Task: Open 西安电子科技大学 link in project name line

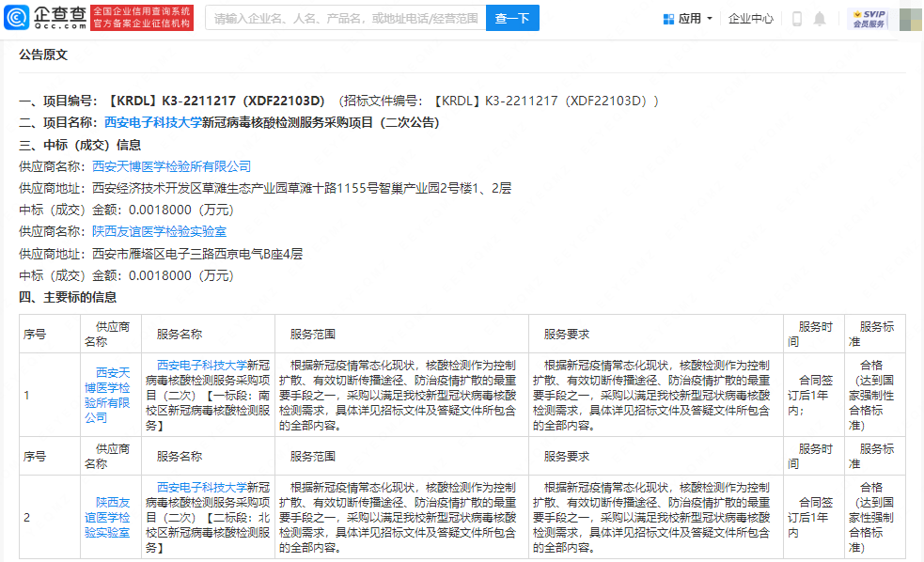Action: [153, 122]
